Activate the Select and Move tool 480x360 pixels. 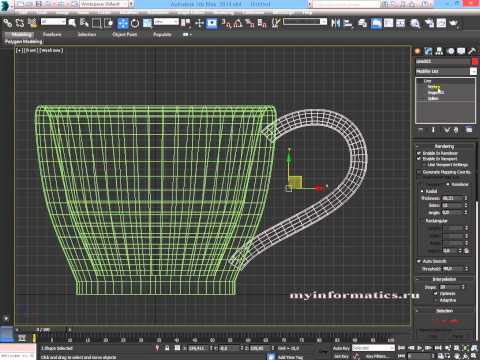[123, 23]
